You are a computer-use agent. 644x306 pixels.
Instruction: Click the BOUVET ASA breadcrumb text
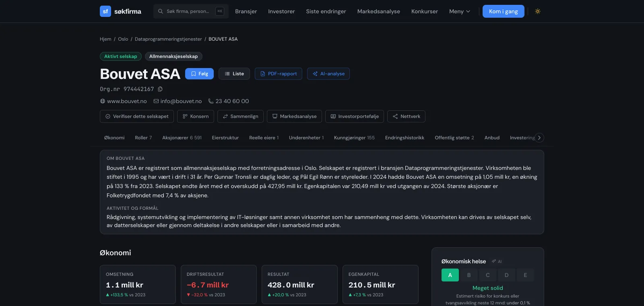click(x=223, y=39)
